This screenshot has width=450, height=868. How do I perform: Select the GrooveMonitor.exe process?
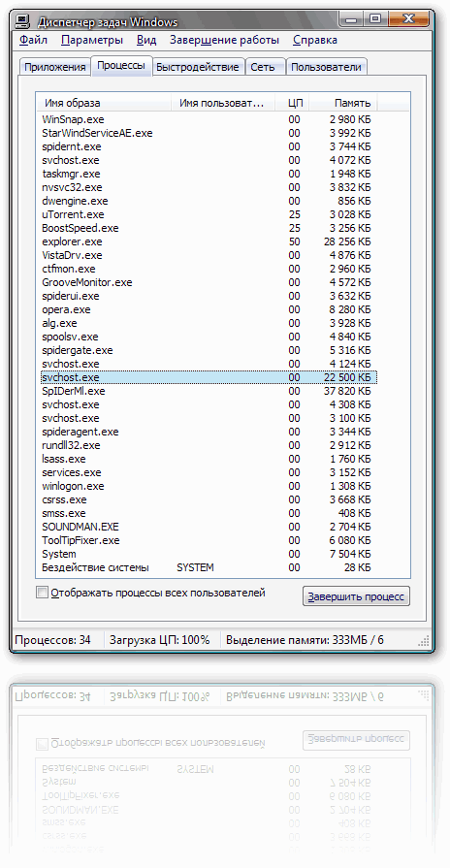pos(209,282)
